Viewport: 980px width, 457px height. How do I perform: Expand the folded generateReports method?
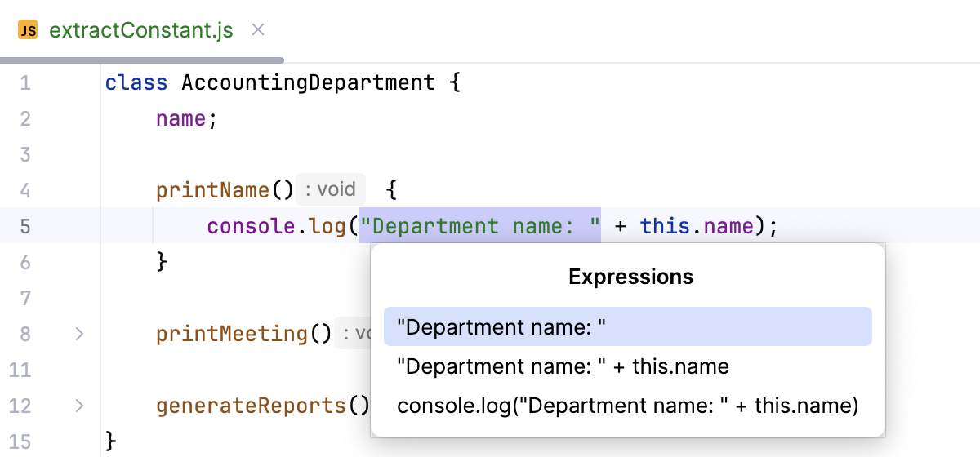79,406
